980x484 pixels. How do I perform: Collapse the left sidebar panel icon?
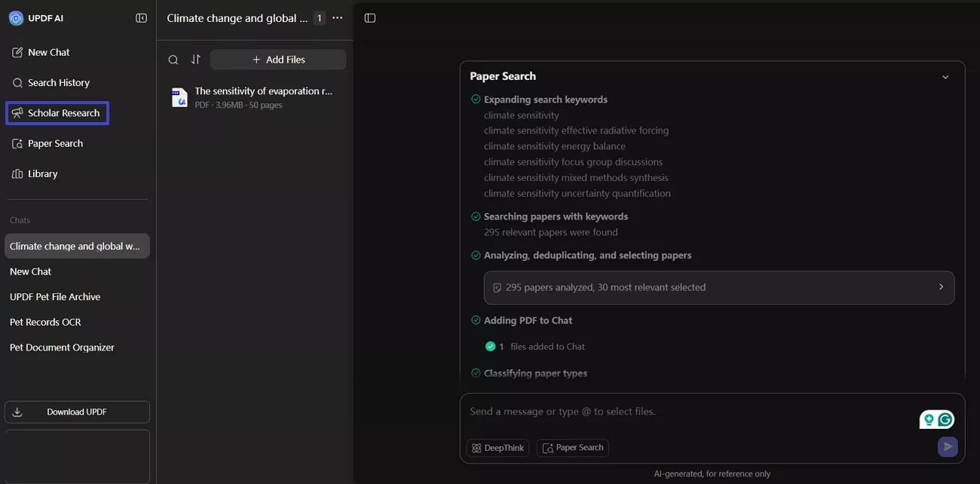141,18
